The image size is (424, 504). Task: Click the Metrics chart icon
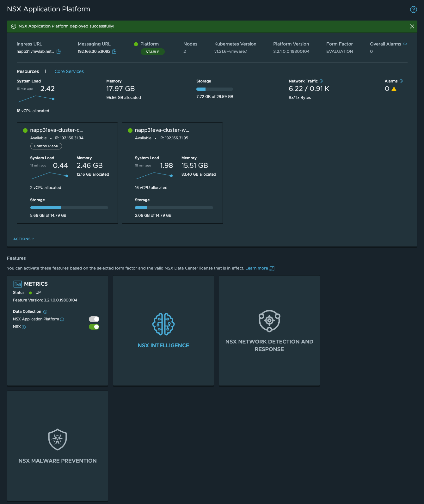click(x=18, y=284)
